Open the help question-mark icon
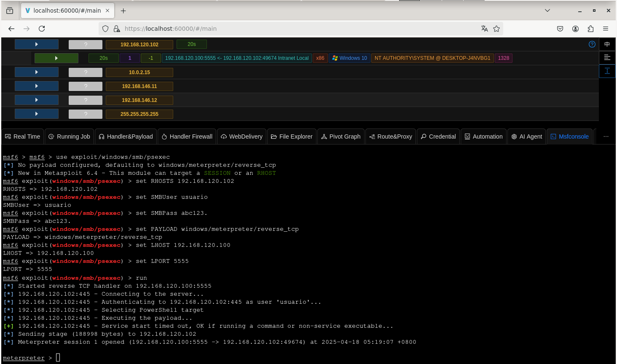Viewport: 617px width, 364px height. point(592,44)
